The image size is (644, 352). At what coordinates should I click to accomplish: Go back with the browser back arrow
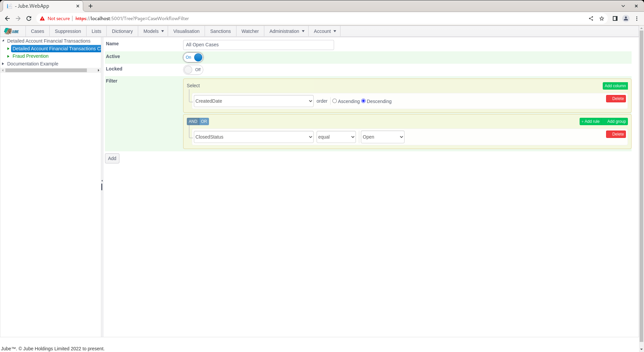pos(7,18)
